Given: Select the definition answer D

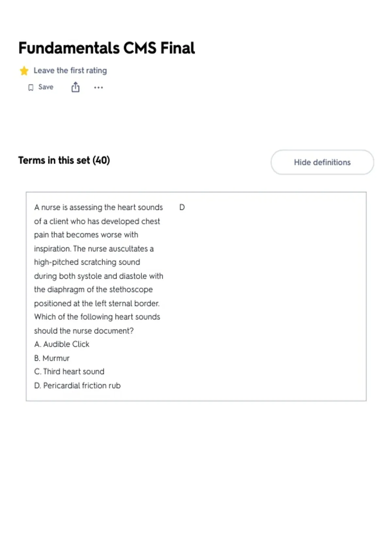Looking at the screenshot, I should [x=182, y=207].
